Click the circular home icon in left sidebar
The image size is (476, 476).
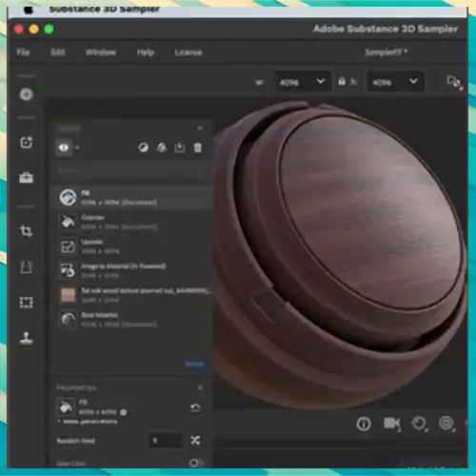coord(27,94)
